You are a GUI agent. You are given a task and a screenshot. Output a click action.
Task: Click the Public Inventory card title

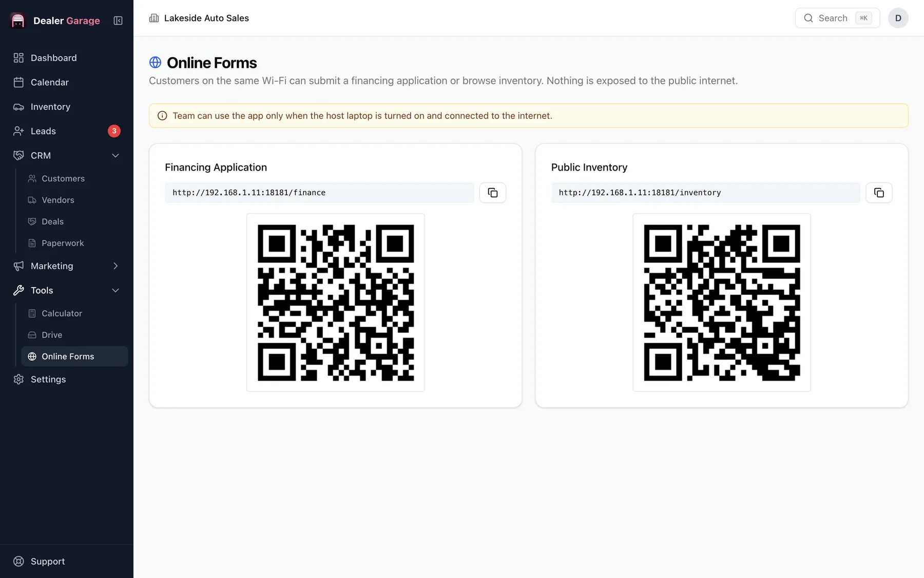coord(589,167)
